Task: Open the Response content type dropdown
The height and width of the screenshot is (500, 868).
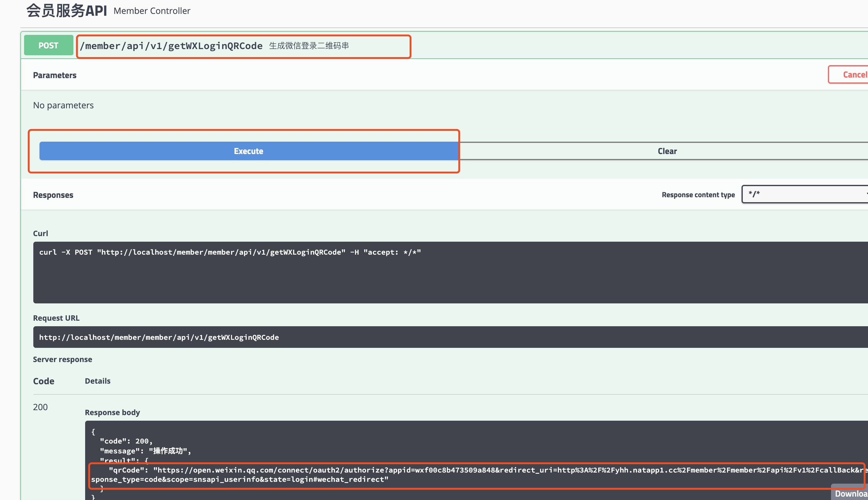Action: pyautogui.click(x=805, y=194)
